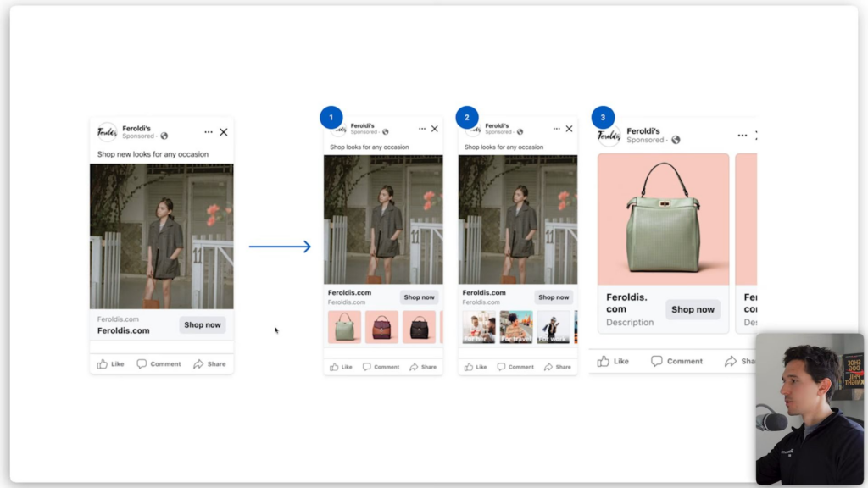868x488 pixels.
Task: Close ad number 2 with its X icon
Action: pos(569,129)
